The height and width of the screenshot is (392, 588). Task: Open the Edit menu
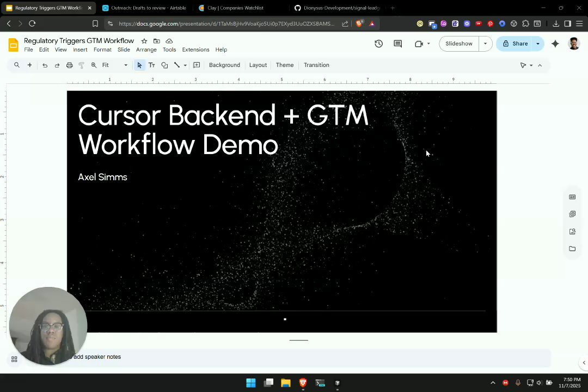44,50
